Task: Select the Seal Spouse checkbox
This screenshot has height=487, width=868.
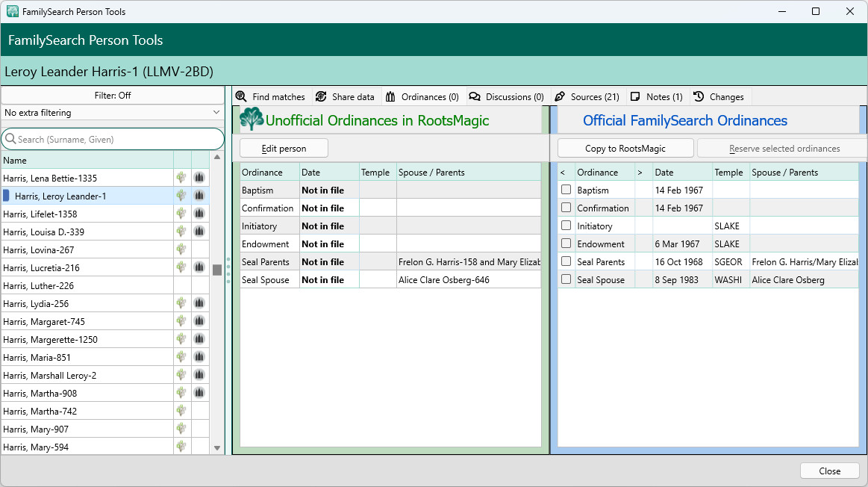Action: click(566, 279)
